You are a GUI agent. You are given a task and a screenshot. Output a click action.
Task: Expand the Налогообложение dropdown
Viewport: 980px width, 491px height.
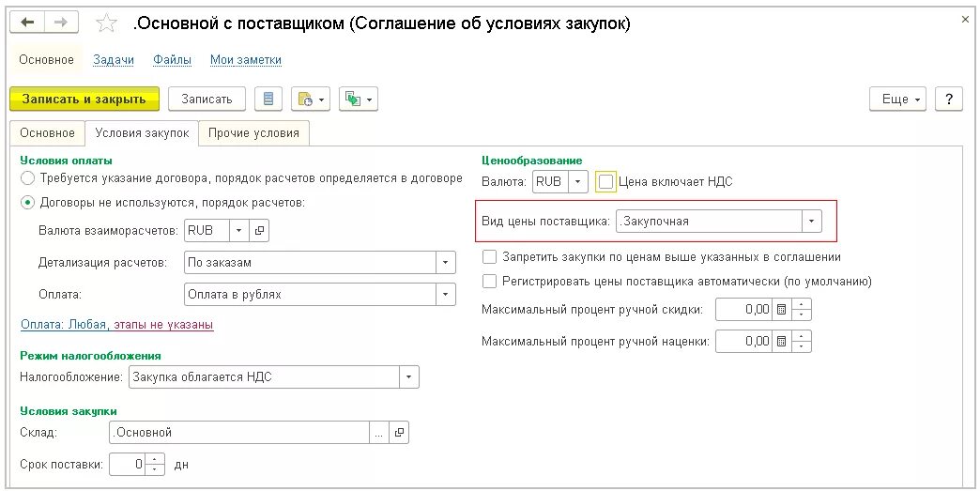click(408, 377)
